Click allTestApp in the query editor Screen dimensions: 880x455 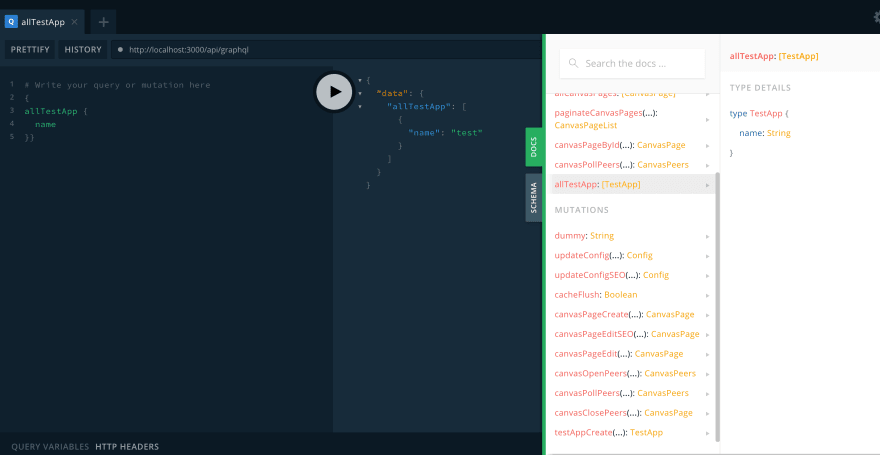point(51,111)
